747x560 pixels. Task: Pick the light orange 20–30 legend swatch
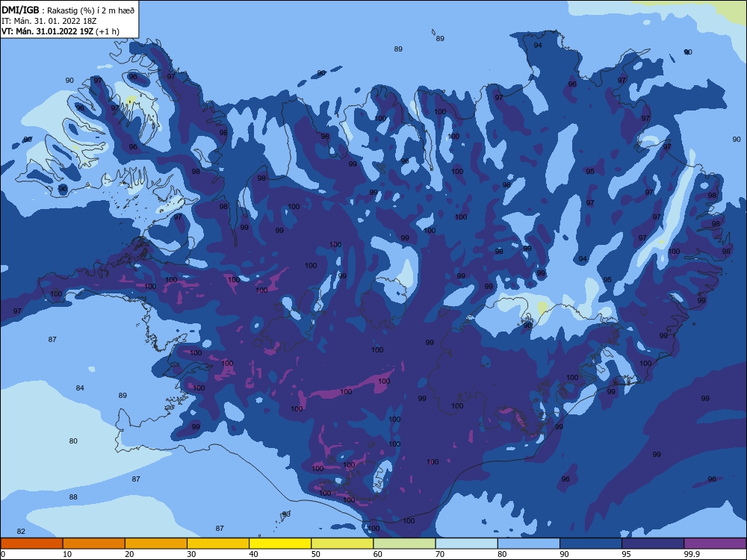click(x=156, y=544)
